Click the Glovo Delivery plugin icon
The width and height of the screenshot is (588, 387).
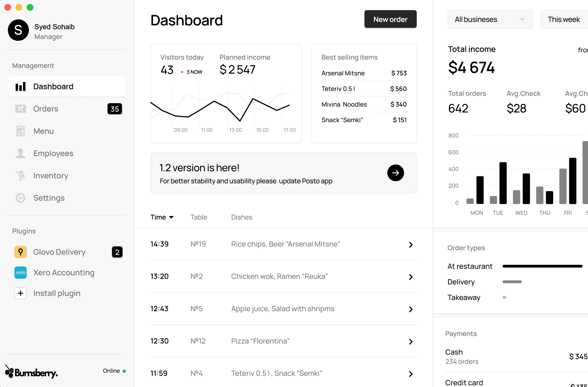tap(21, 252)
